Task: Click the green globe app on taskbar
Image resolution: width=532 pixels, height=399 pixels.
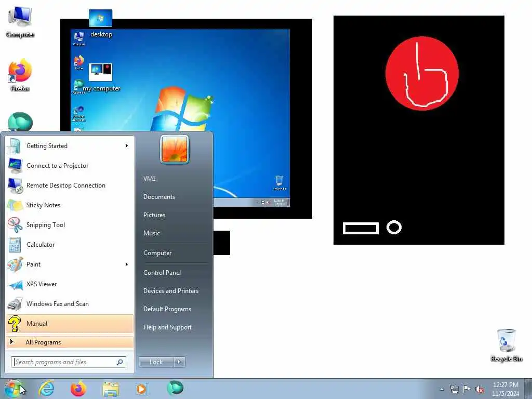Action: 175,388
